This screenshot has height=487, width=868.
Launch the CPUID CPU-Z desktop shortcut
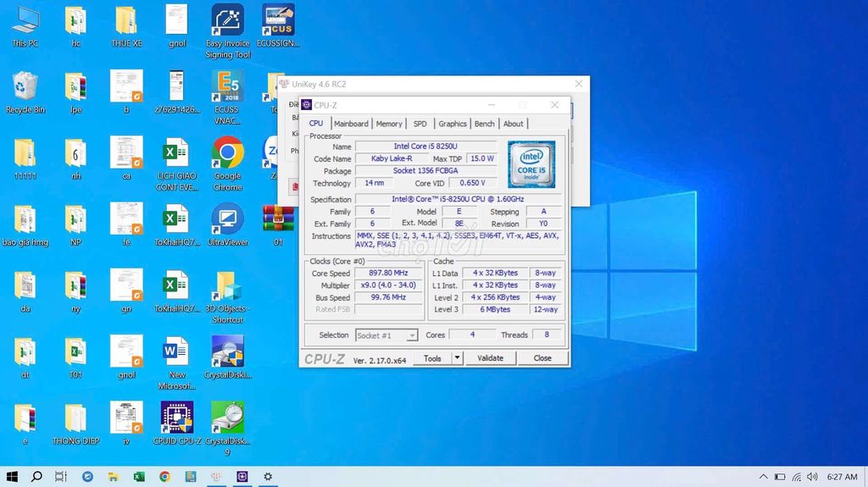[x=177, y=423]
